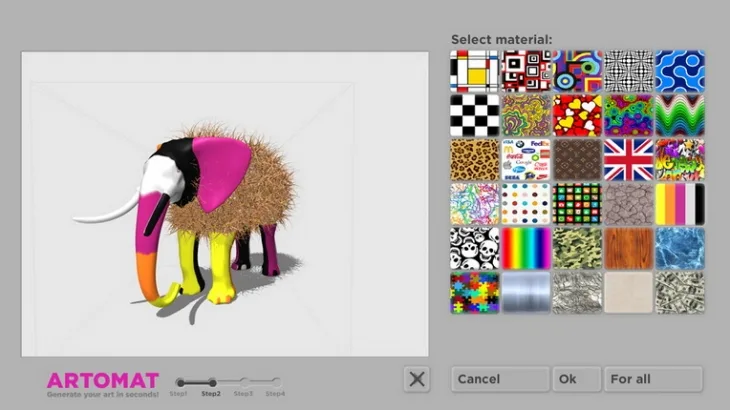Click the Cancel button
Screen dimensions: 730x410
(500, 379)
